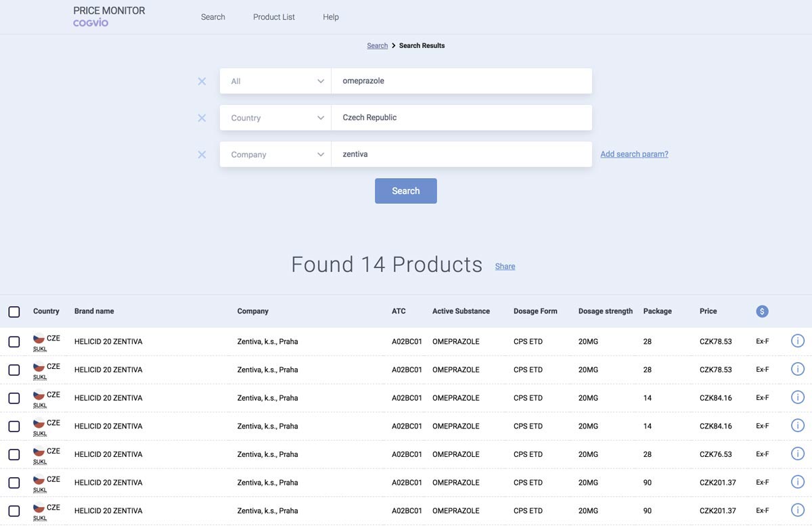This screenshot has height=528, width=812.
Task: Expand the 'Company' search type dropdown
Action: click(x=275, y=154)
